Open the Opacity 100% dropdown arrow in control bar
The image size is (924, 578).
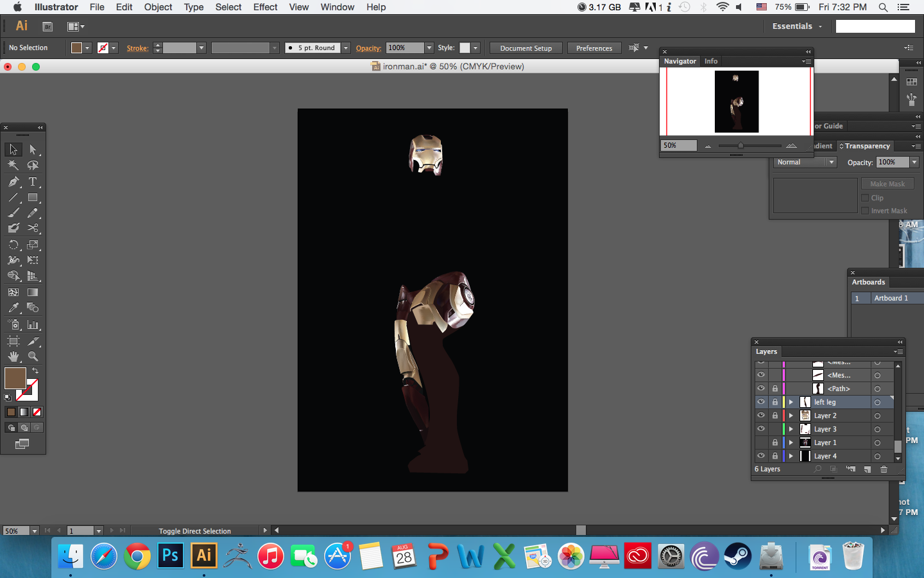(x=429, y=48)
